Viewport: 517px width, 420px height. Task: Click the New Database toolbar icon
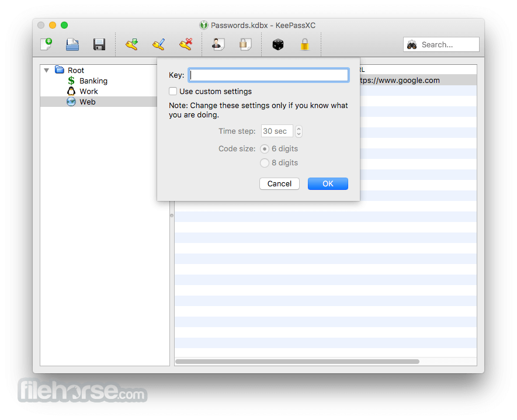coord(46,44)
